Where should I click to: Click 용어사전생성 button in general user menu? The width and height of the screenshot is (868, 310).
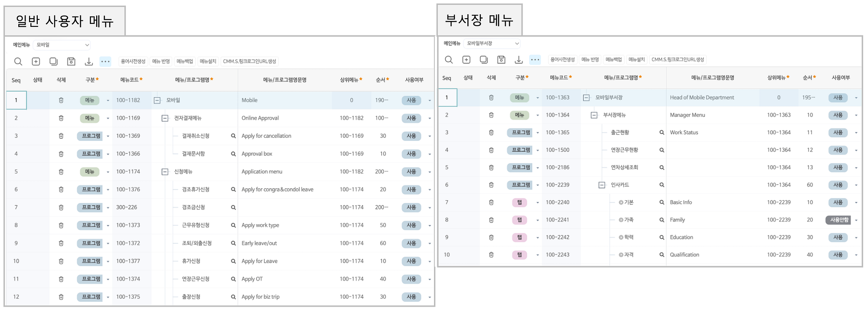click(133, 62)
